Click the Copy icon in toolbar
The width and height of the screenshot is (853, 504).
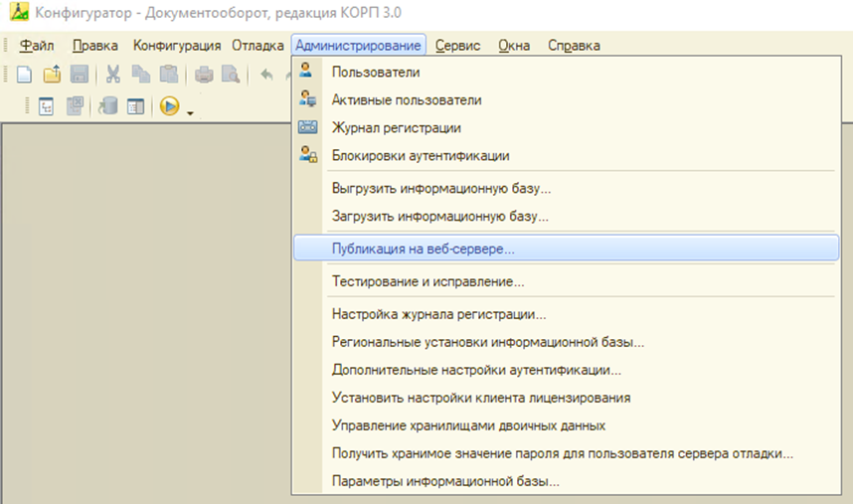141,74
